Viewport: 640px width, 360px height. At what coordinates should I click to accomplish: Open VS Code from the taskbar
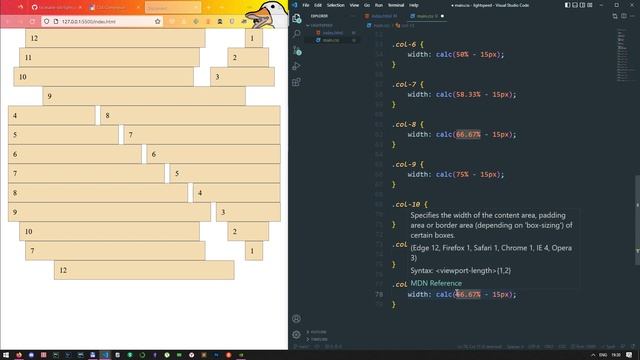105,355
